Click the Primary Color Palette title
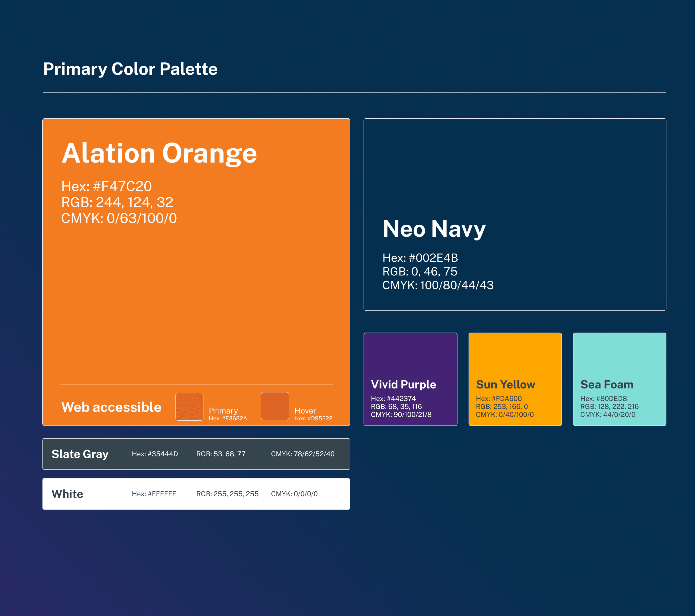The height and width of the screenshot is (616, 695). 130,69
